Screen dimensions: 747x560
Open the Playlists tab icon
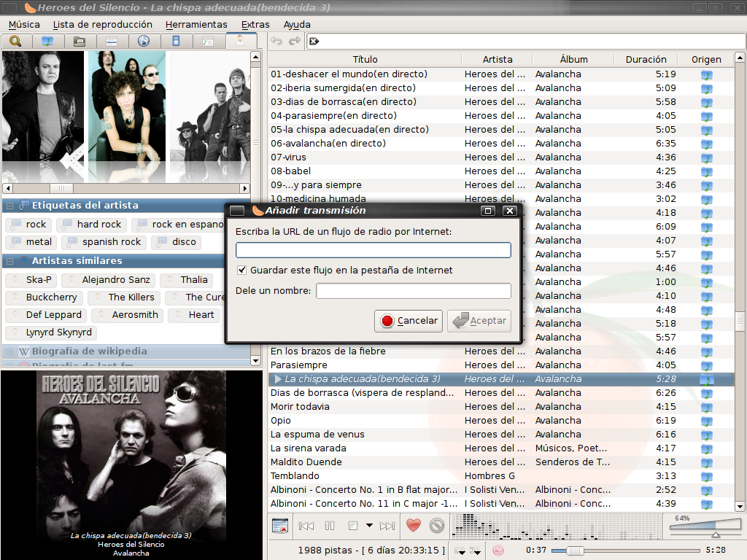pyautogui.click(x=112, y=42)
